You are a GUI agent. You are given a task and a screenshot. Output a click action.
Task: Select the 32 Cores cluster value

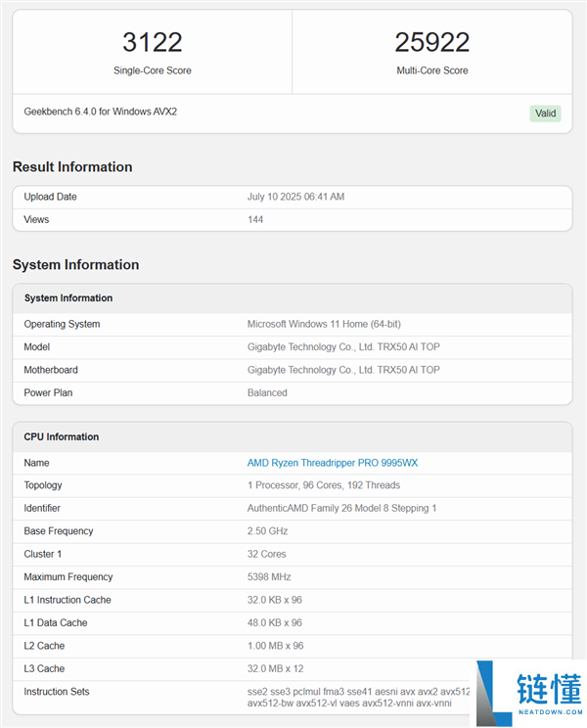(x=266, y=555)
